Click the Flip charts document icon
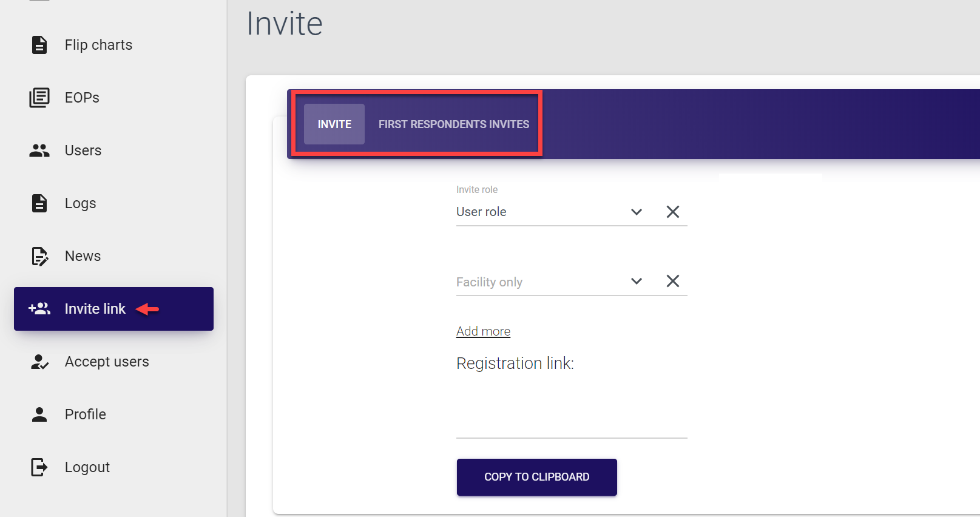 (39, 45)
